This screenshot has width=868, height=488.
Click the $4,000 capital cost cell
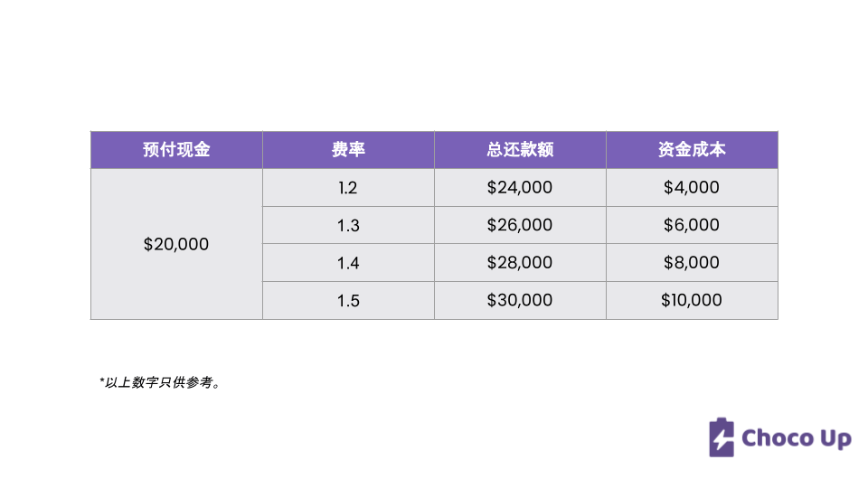pyautogui.click(x=692, y=188)
